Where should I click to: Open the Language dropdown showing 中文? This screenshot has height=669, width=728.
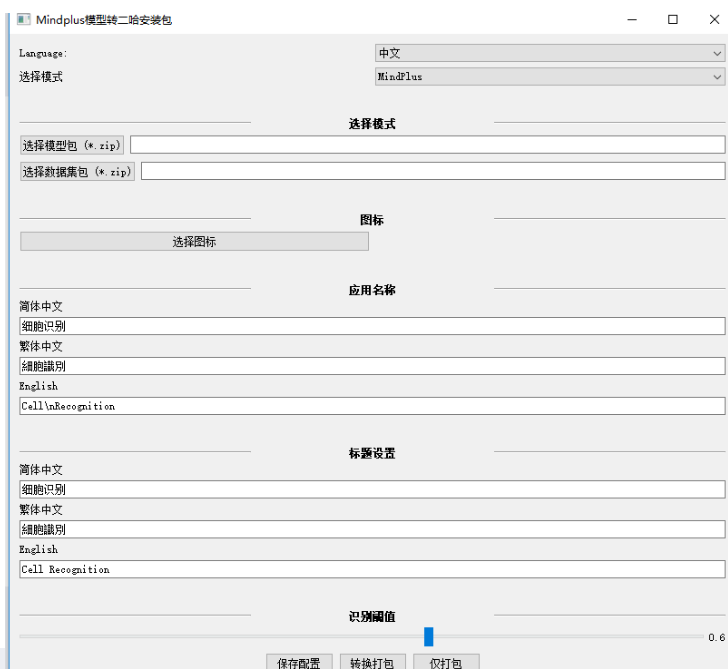coord(549,53)
